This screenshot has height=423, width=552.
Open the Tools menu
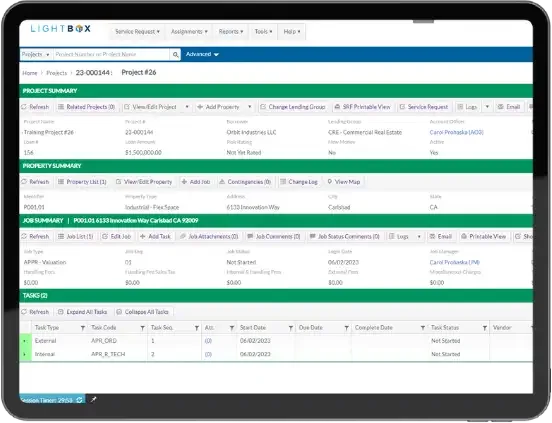[263, 32]
